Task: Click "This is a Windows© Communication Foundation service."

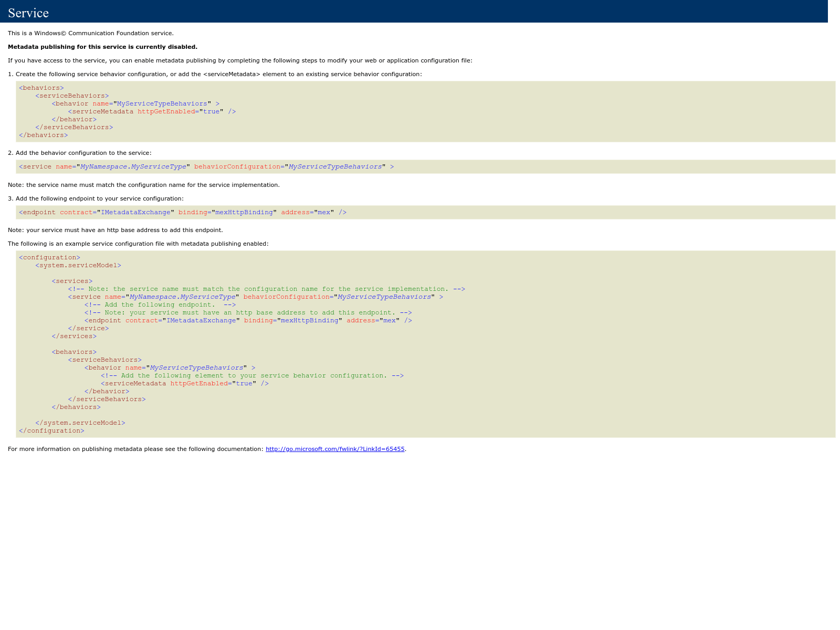Action: pyautogui.click(x=91, y=33)
